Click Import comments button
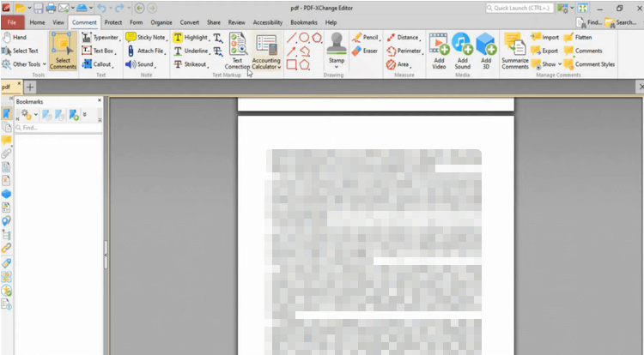 [544, 38]
